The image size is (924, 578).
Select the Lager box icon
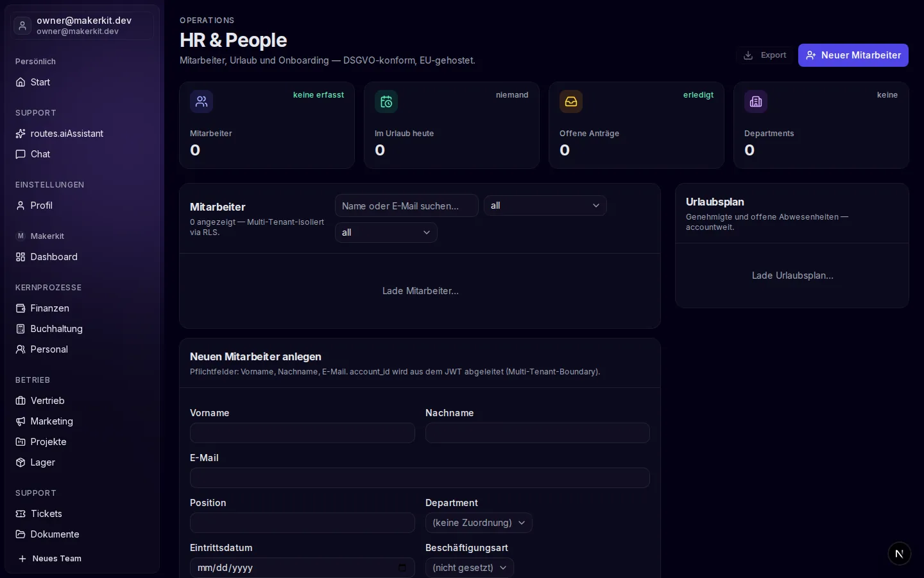pos(21,462)
